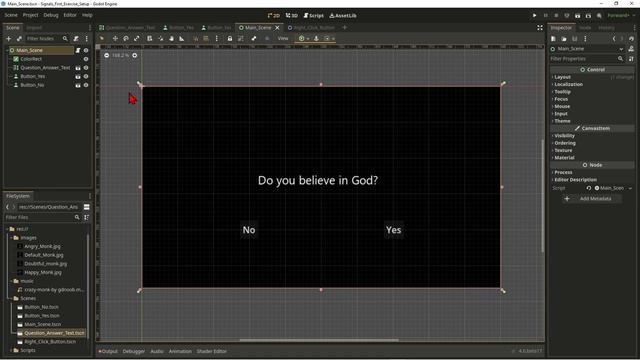Screen dimensions: 640x360
Task: Click the group selected nodes icon
Action: click(240, 38)
